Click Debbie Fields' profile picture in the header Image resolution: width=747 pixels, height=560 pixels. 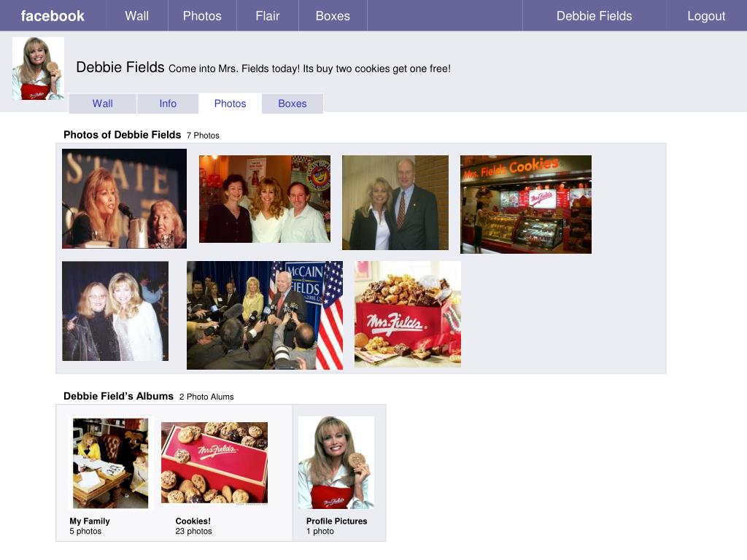point(38,68)
